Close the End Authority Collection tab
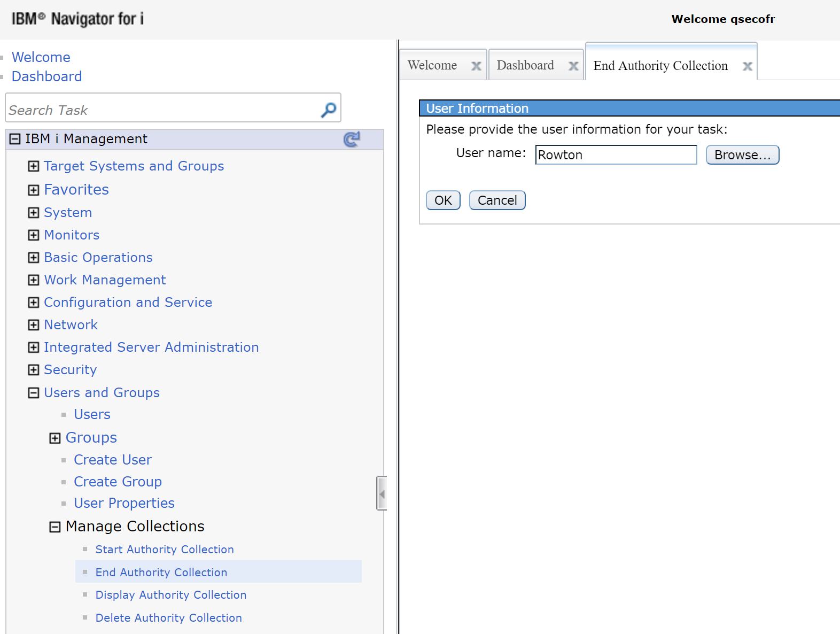The image size is (840, 634). pyautogui.click(x=747, y=66)
